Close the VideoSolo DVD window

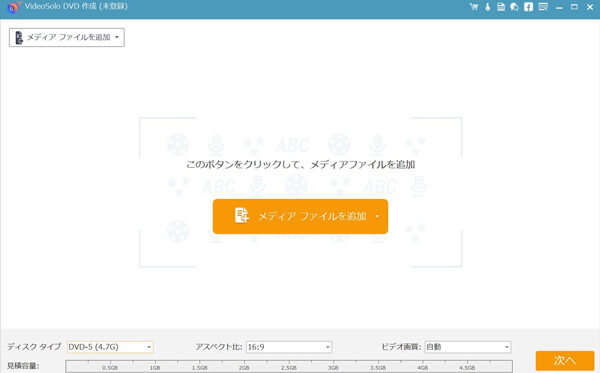coord(590,7)
